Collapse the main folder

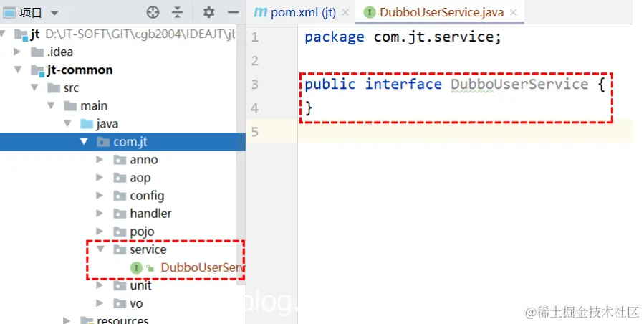point(51,105)
